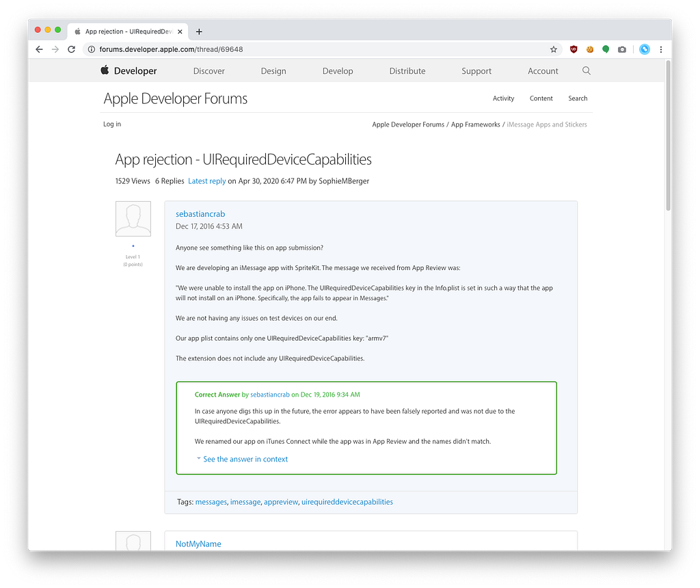The height and width of the screenshot is (588, 700).
Task: Click the browser forward arrow
Action: point(55,49)
